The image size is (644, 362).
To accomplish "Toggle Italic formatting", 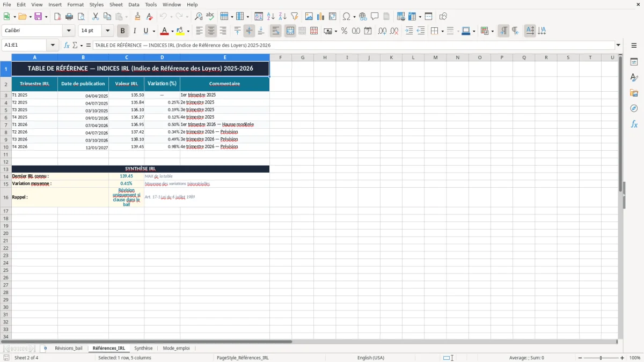I will tap(134, 31).
